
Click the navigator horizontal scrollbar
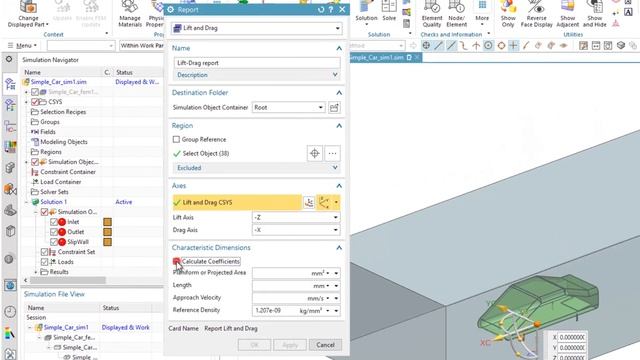click(67, 280)
